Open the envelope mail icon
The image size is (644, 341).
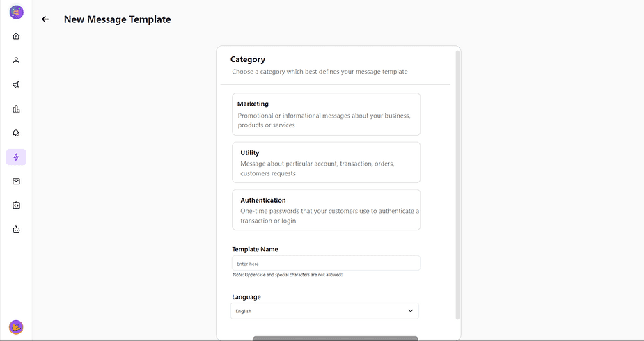pyautogui.click(x=16, y=181)
